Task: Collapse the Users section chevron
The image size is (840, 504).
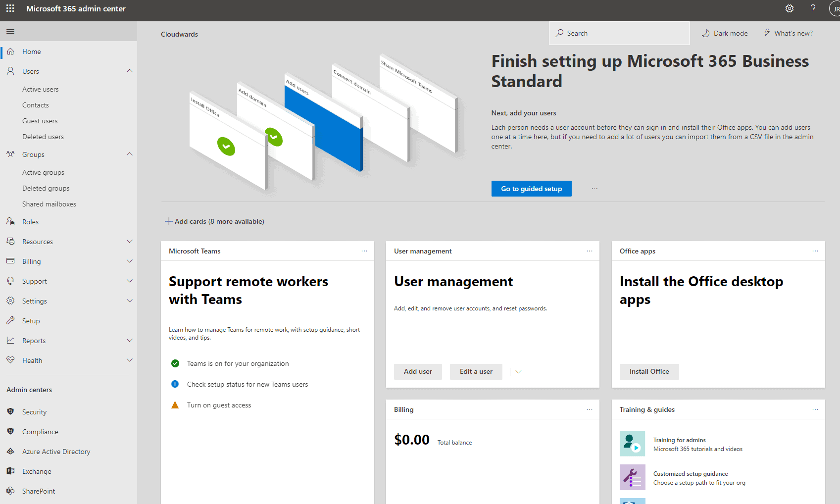Action: [130, 71]
